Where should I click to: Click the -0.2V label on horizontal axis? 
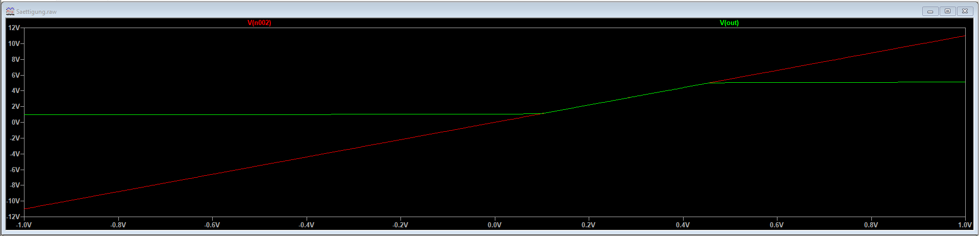pos(400,225)
